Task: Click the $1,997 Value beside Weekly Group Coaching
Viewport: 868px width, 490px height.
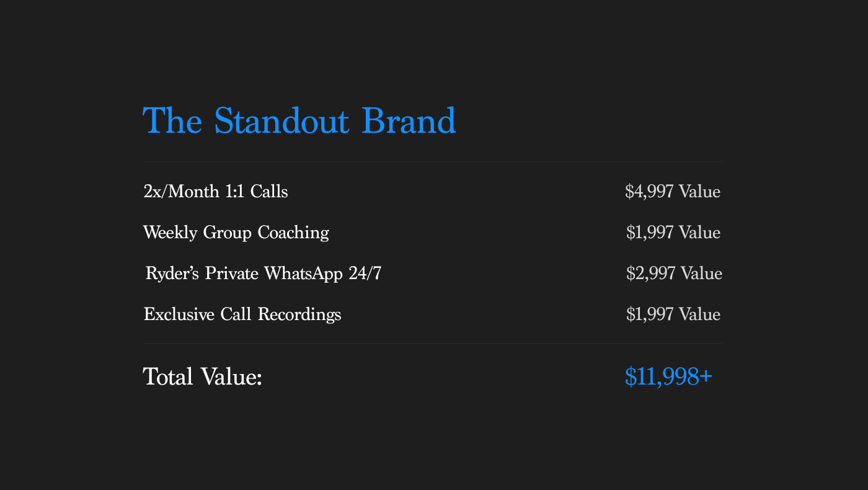Action: click(x=673, y=233)
